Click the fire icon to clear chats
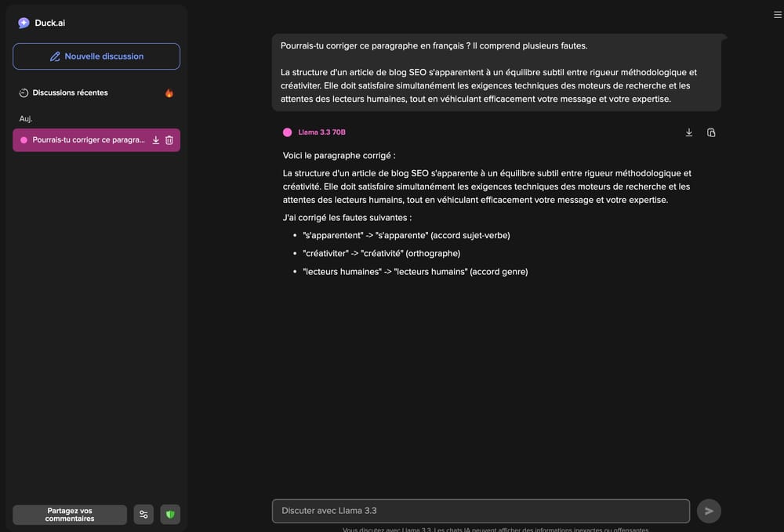 (169, 93)
